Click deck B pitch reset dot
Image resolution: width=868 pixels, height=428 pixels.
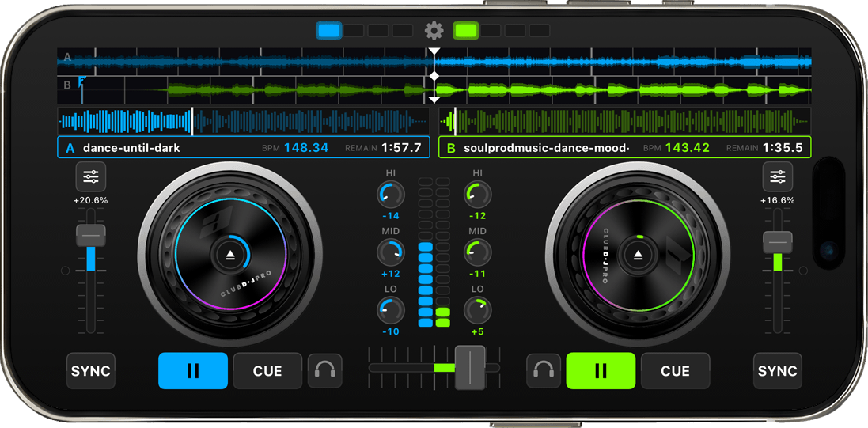pos(803,271)
